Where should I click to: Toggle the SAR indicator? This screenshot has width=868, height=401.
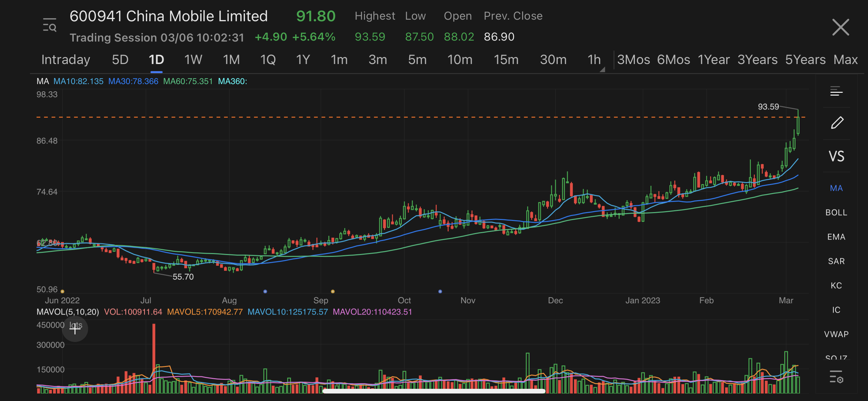pyautogui.click(x=836, y=261)
